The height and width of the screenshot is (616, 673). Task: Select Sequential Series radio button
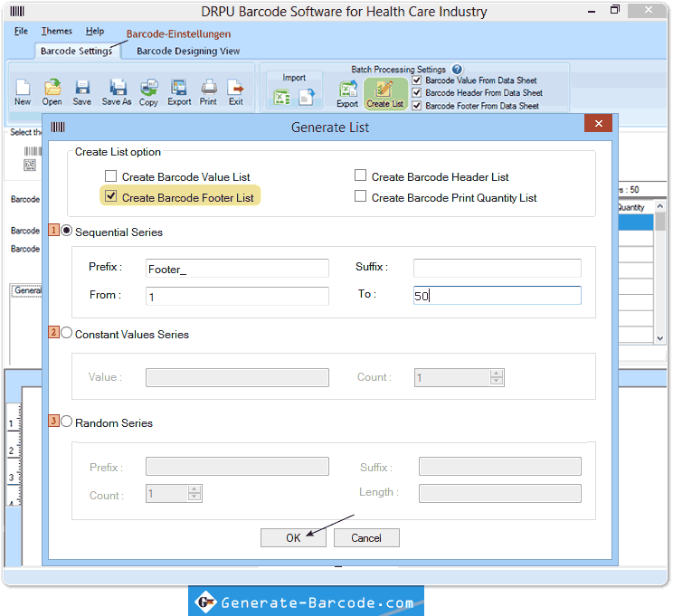pos(67,231)
